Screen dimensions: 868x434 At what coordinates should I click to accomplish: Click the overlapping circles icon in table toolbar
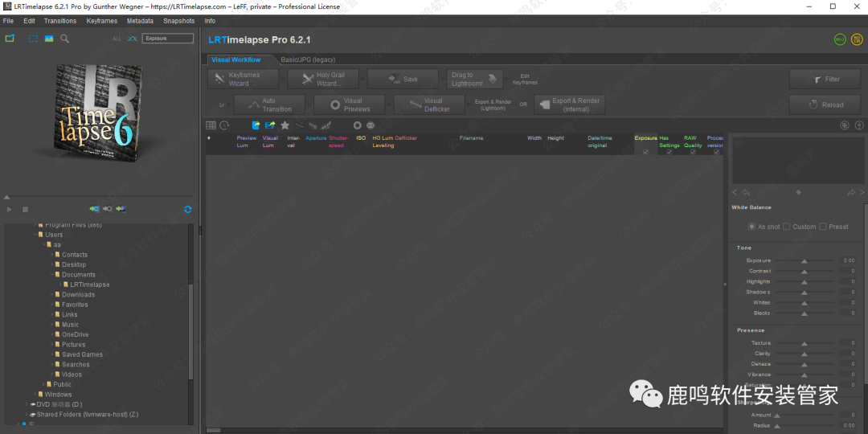[371, 125]
